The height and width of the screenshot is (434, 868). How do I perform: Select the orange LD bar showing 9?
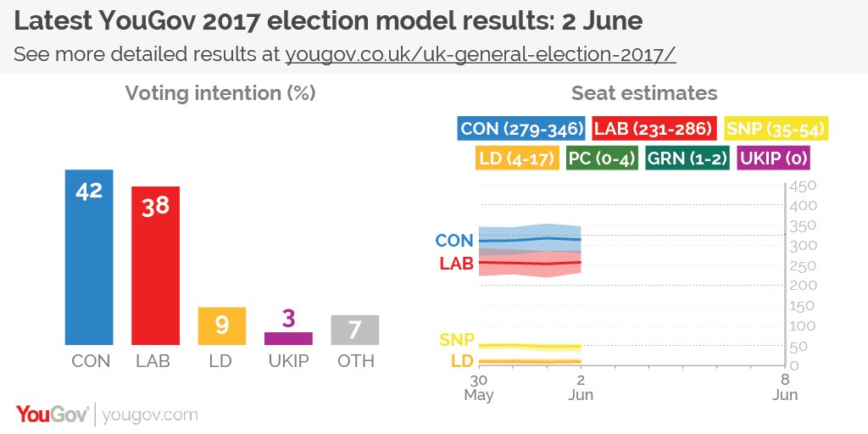pos(222,326)
